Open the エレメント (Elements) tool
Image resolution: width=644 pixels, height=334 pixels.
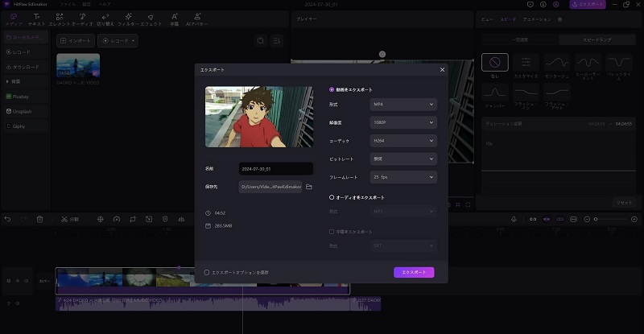coord(60,19)
